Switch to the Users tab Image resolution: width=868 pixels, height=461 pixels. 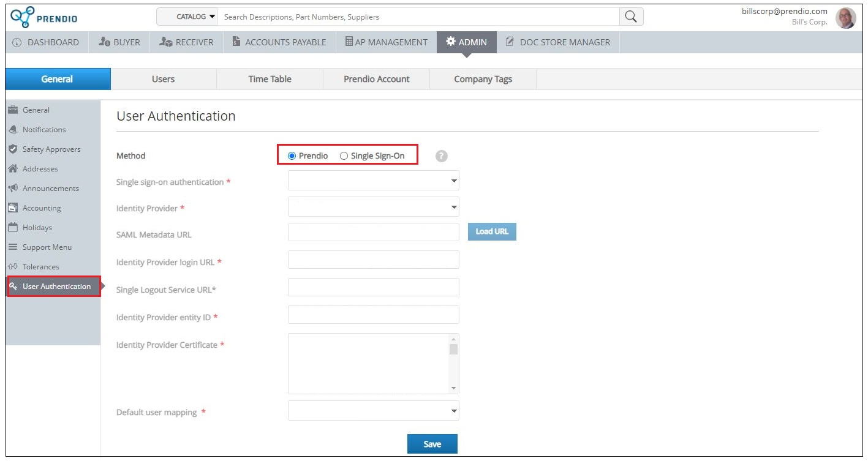click(x=163, y=79)
